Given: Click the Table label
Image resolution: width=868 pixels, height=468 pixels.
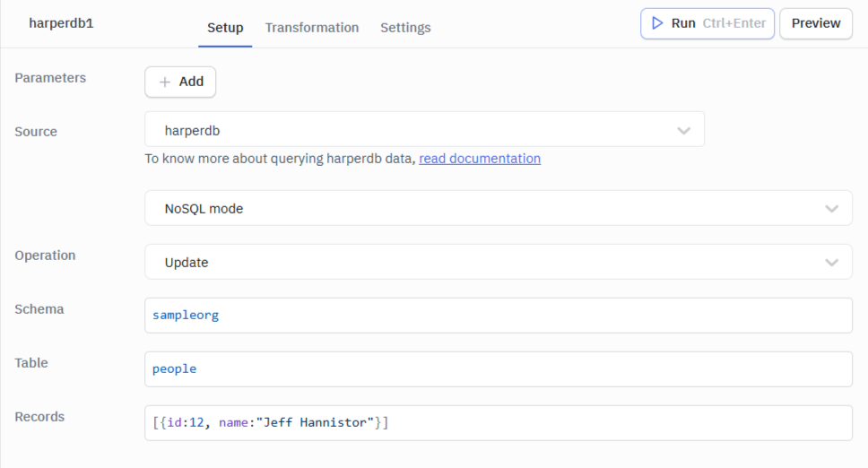Looking at the screenshot, I should [31, 363].
